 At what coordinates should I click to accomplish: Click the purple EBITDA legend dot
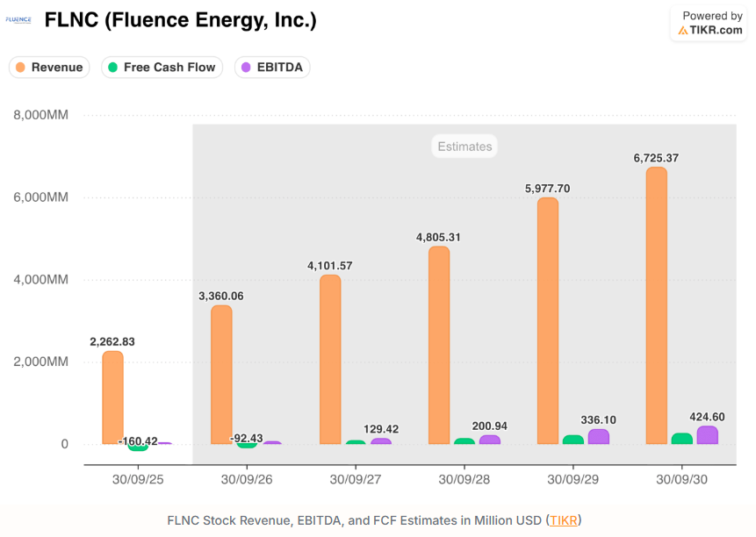[246, 68]
